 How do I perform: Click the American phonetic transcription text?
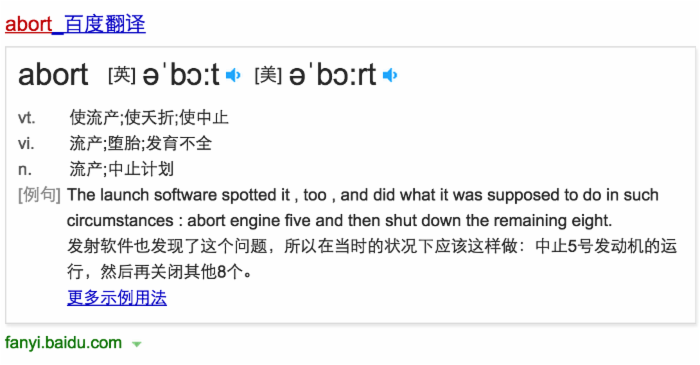tap(333, 75)
